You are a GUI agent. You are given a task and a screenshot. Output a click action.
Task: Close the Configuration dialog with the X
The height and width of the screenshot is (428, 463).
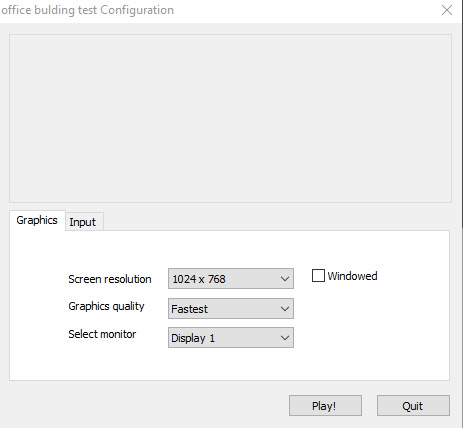click(447, 10)
